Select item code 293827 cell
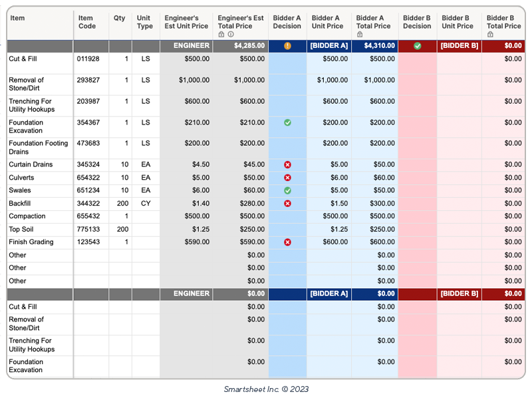 point(91,85)
